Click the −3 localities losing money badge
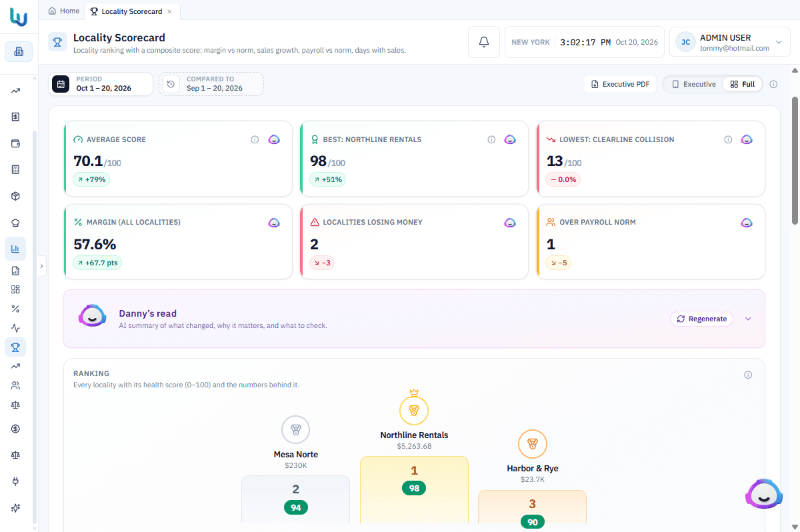This screenshot has height=532, width=800. (x=321, y=263)
